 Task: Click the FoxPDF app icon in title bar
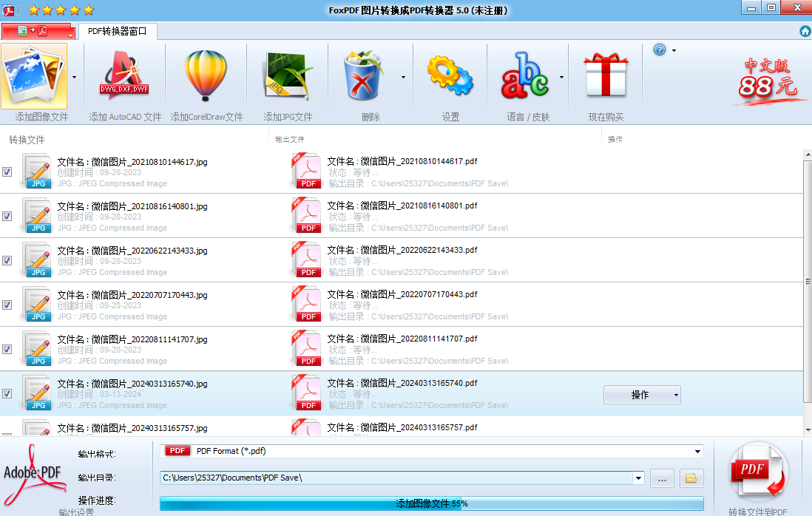[x=8, y=10]
